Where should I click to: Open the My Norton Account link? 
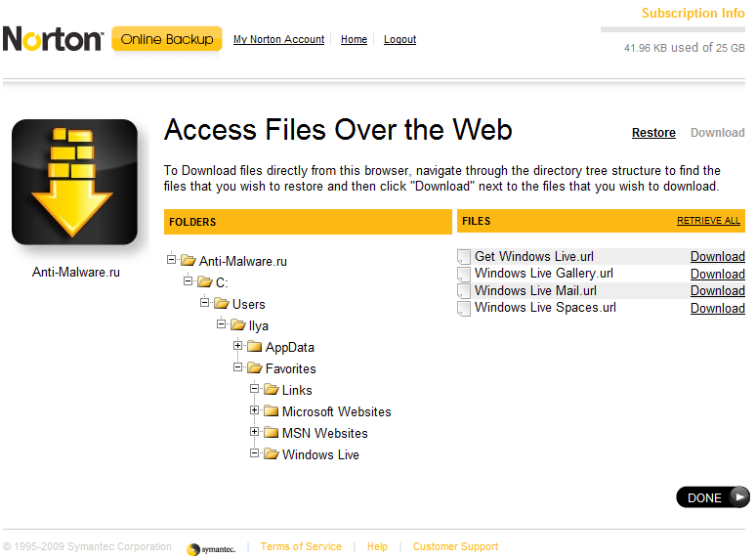coord(278,39)
